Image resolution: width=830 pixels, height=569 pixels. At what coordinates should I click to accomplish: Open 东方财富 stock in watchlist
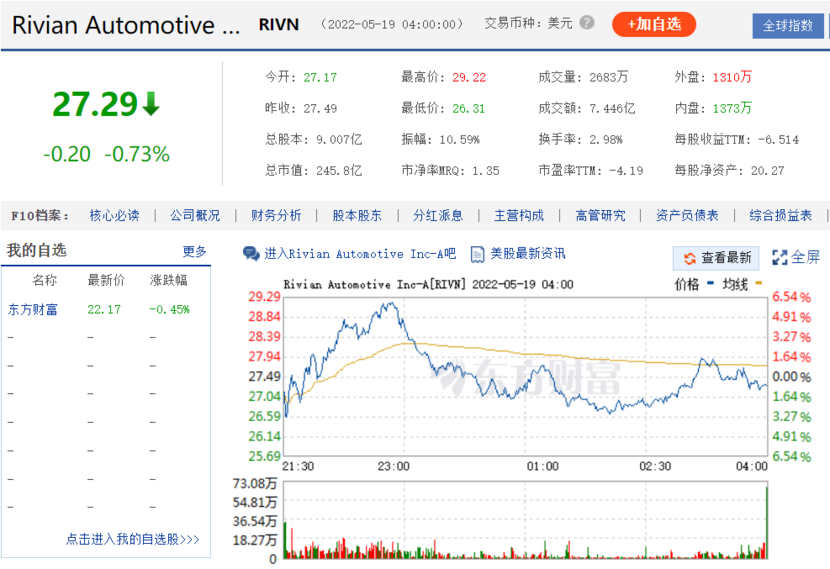click(33, 310)
